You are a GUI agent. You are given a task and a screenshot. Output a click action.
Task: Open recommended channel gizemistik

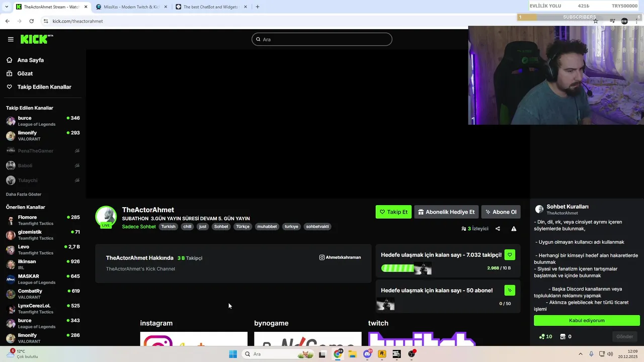pos(43,235)
